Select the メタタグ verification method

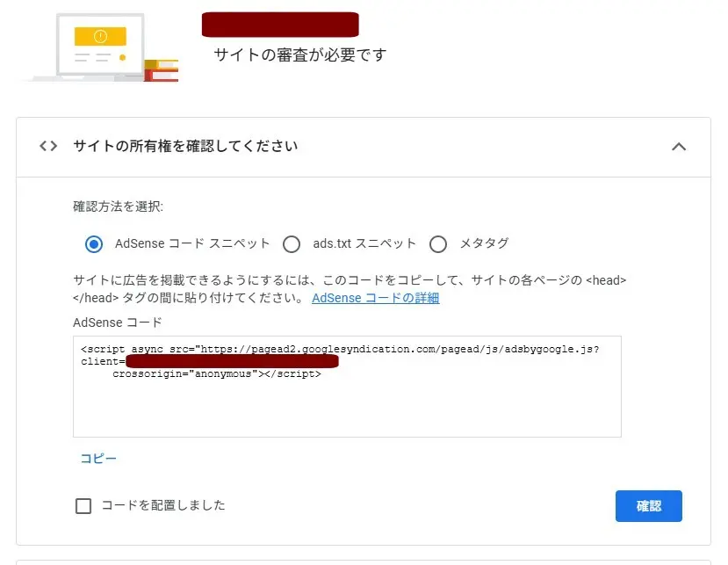coord(438,243)
